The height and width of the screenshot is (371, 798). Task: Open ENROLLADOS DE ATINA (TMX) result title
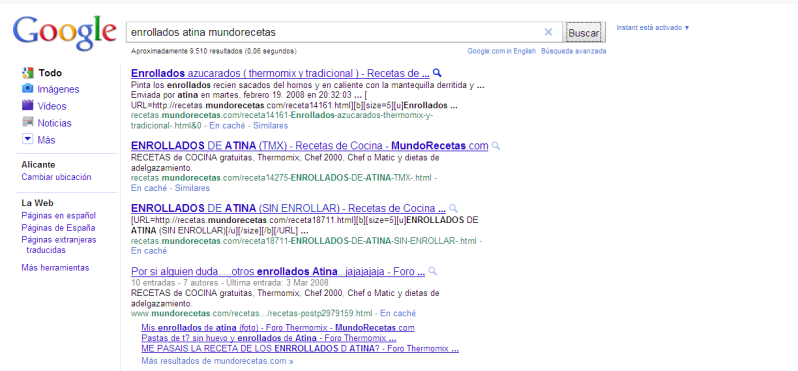click(309, 146)
